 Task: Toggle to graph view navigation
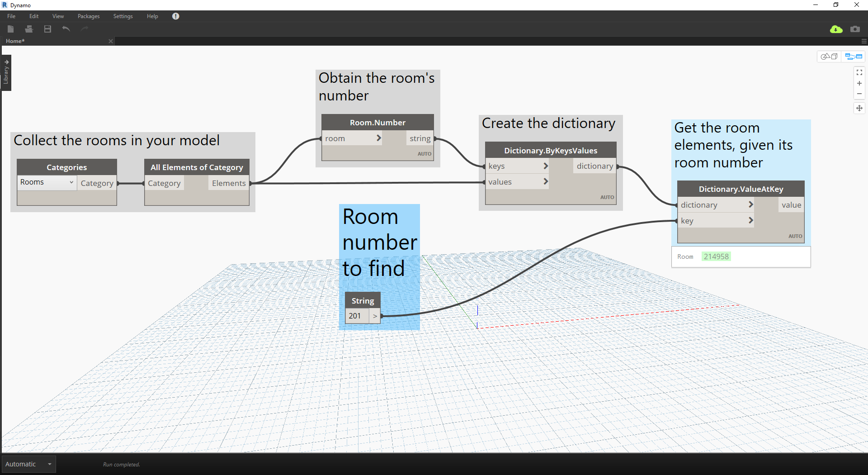click(854, 57)
